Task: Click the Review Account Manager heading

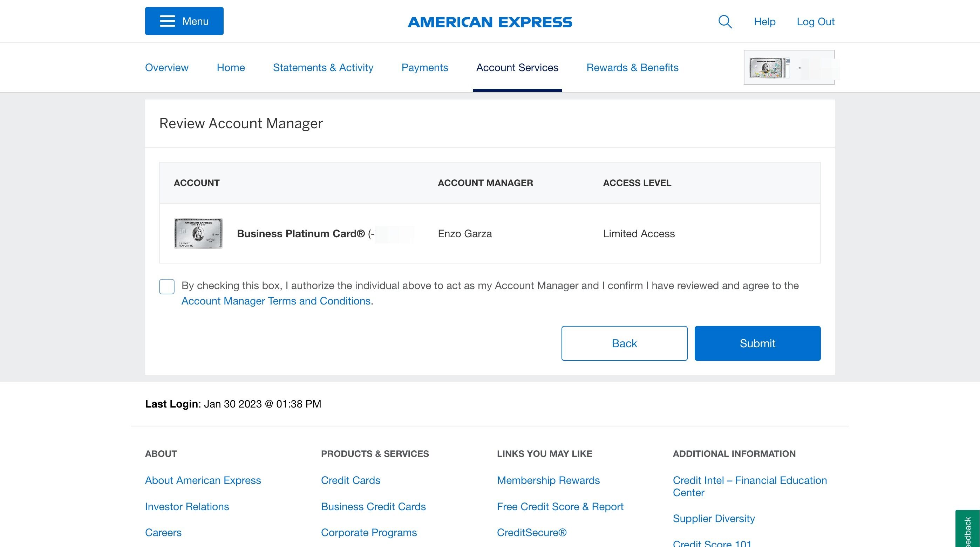Action: (241, 123)
